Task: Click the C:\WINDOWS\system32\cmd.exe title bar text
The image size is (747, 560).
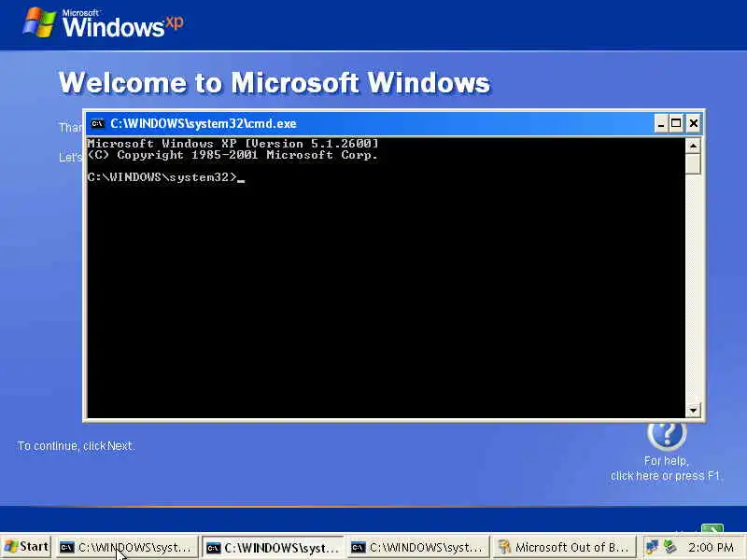Action: [204, 124]
